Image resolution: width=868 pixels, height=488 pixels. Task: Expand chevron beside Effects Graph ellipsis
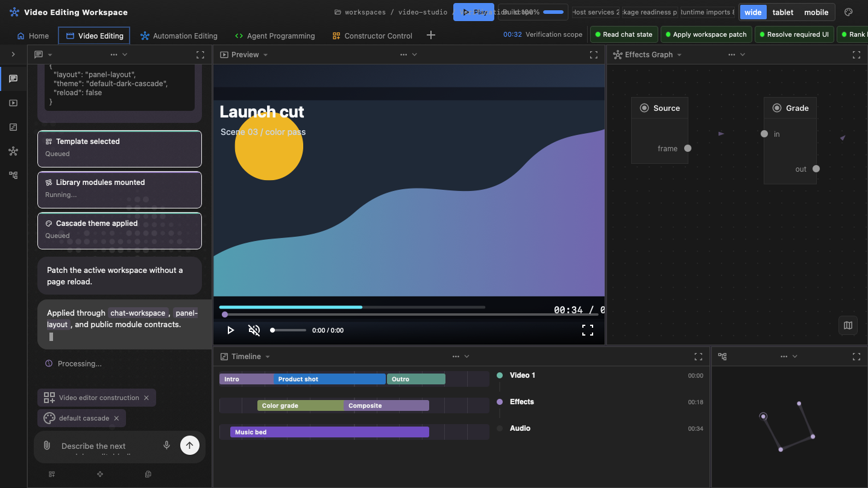(x=743, y=54)
